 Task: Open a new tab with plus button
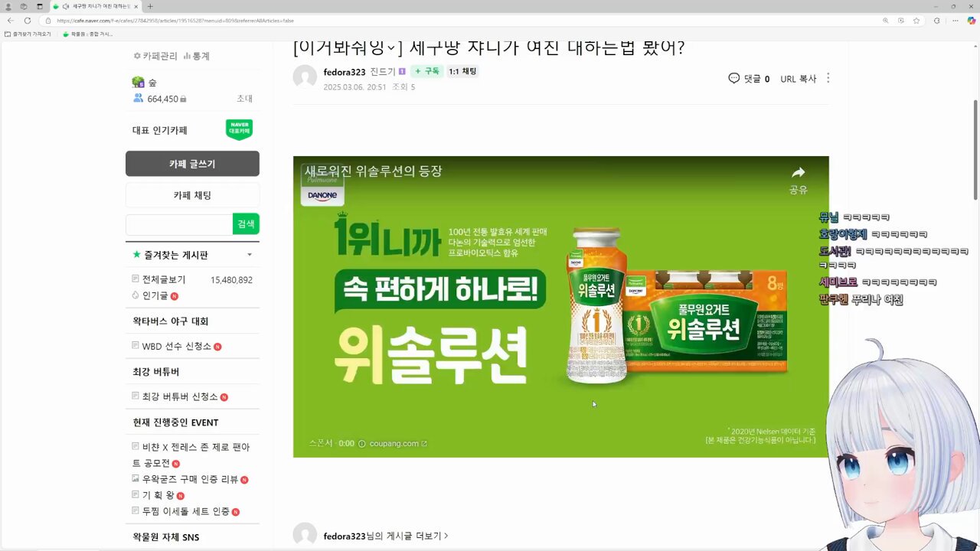point(150,6)
